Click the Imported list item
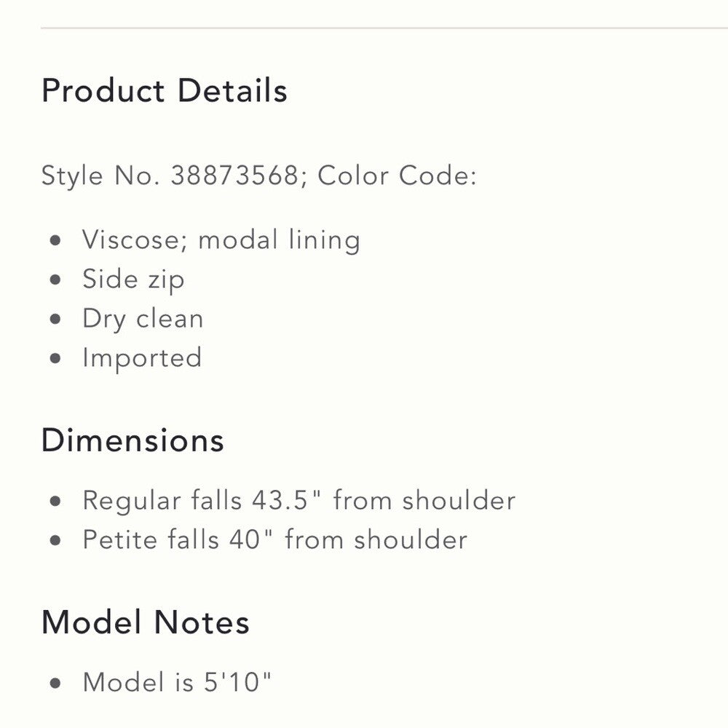This screenshot has width=728, height=728. (x=142, y=358)
